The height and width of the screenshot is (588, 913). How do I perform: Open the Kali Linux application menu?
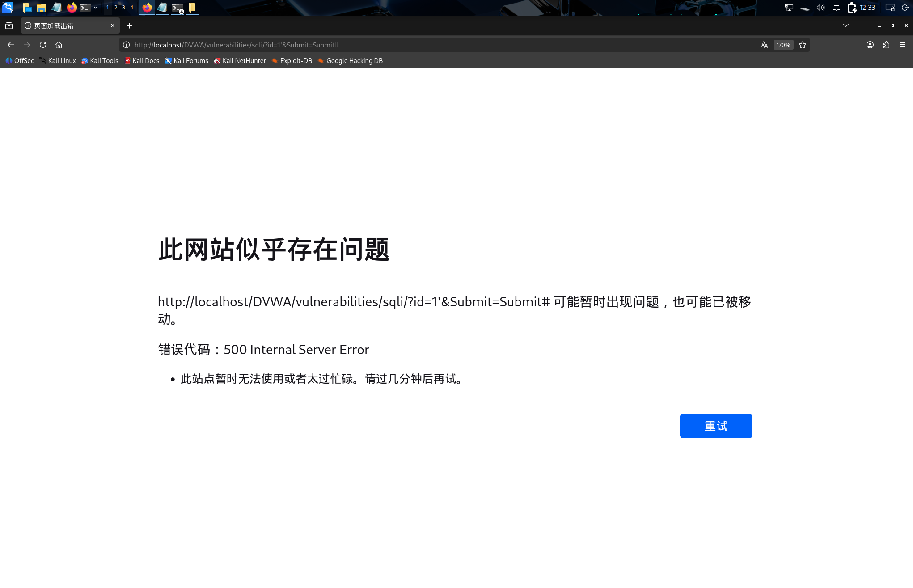pos(7,7)
